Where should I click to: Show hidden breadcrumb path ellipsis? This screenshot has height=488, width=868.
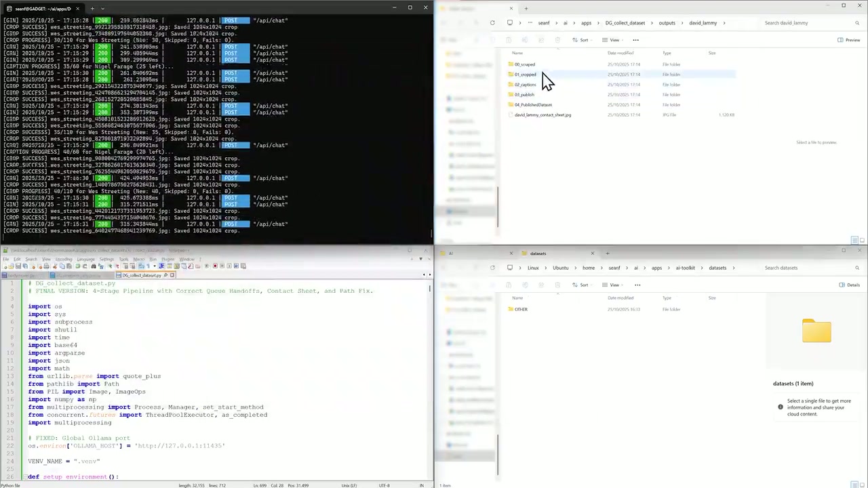530,23
